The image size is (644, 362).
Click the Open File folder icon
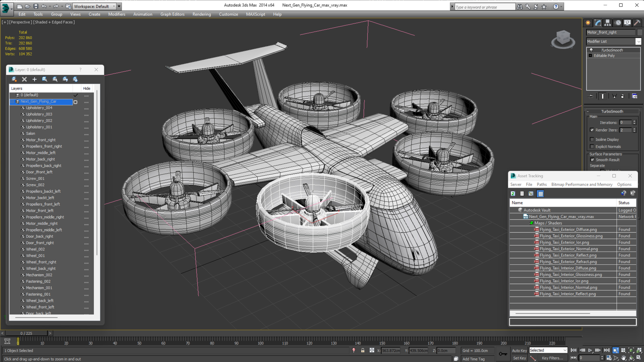[x=28, y=6]
